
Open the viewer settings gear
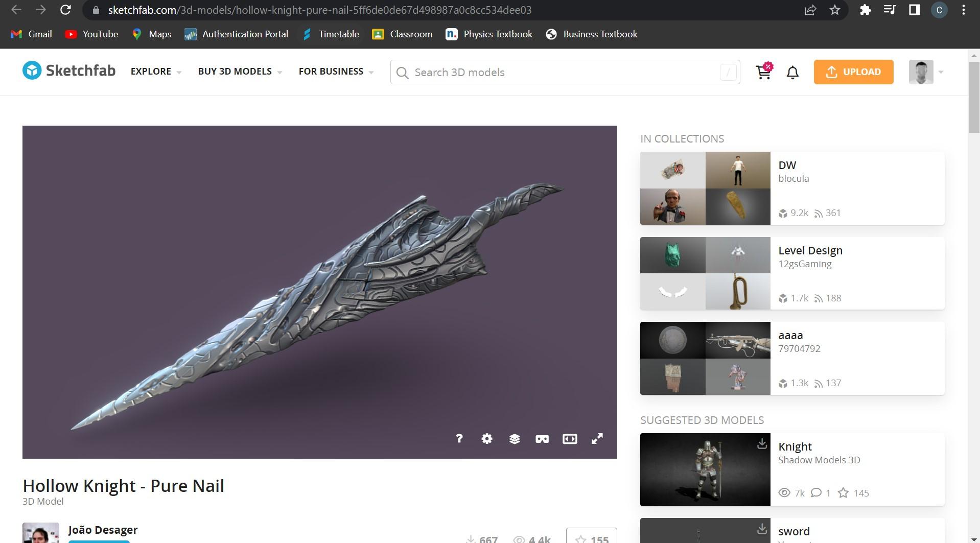tap(486, 438)
